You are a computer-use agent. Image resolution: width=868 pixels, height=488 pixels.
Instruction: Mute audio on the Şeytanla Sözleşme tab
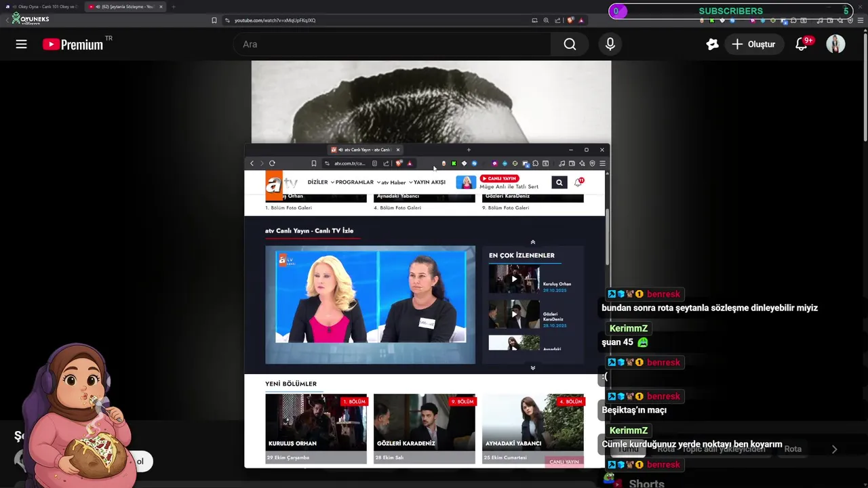(98, 7)
